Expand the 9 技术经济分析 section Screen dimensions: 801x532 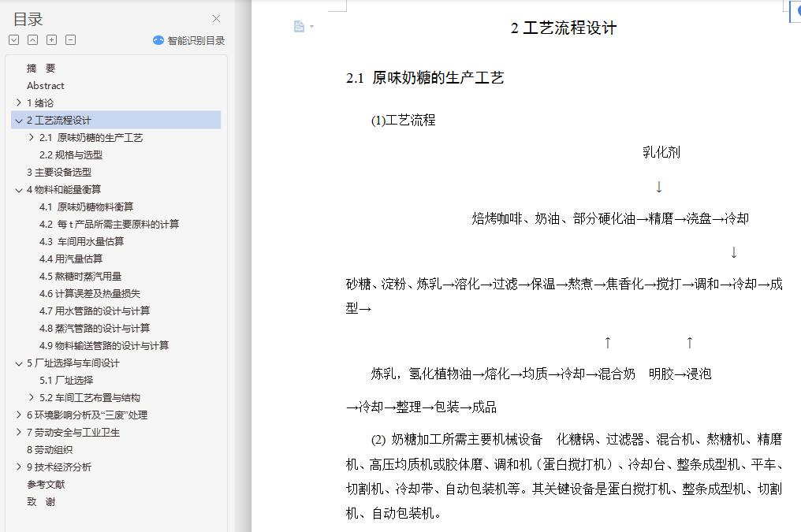click(x=19, y=467)
